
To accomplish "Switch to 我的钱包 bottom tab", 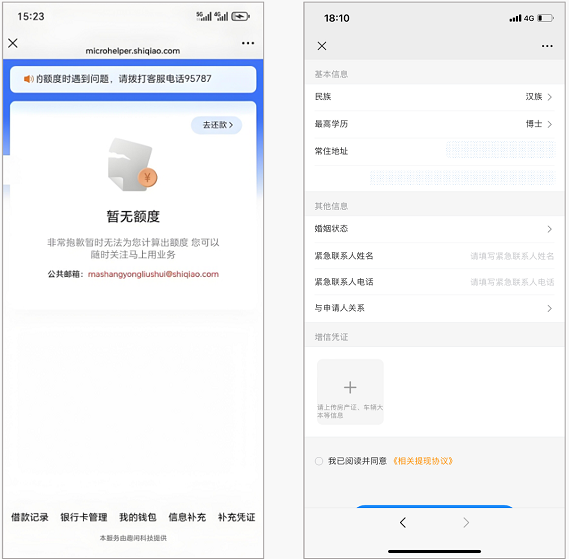I will (x=138, y=517).
